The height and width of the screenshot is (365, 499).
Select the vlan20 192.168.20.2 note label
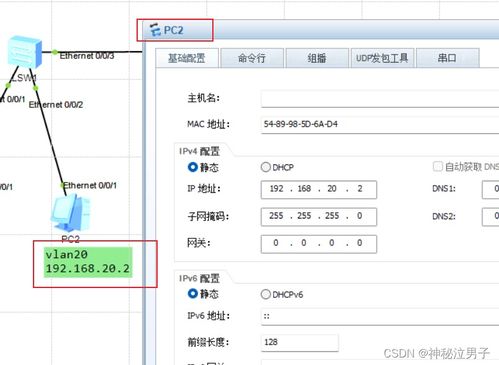(88, 262)
